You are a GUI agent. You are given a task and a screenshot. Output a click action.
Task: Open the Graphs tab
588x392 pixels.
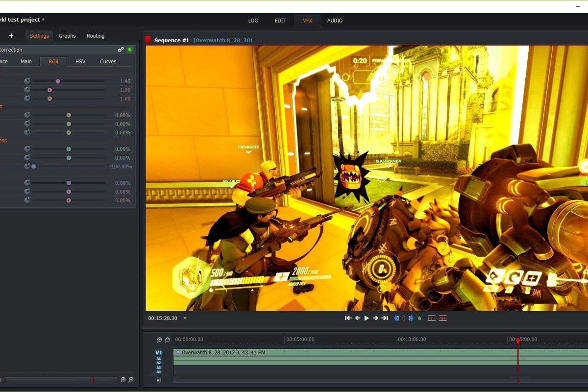pyautogui.click(x=67, y=36)
